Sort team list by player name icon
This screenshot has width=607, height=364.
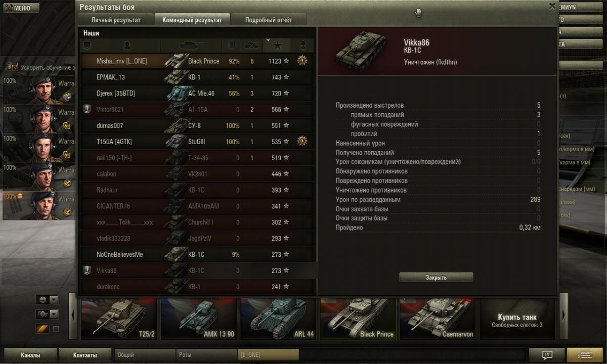(x=127, y=45)
